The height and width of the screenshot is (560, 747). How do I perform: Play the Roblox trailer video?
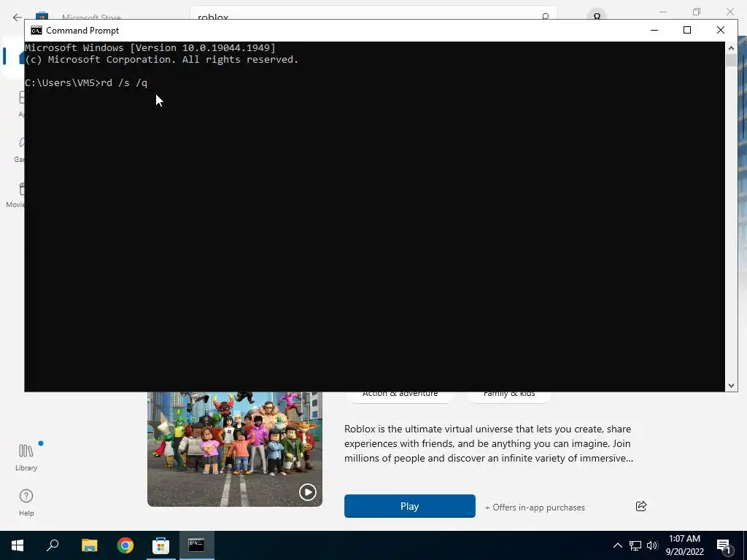pyautogui.click(x=307, y=492)
